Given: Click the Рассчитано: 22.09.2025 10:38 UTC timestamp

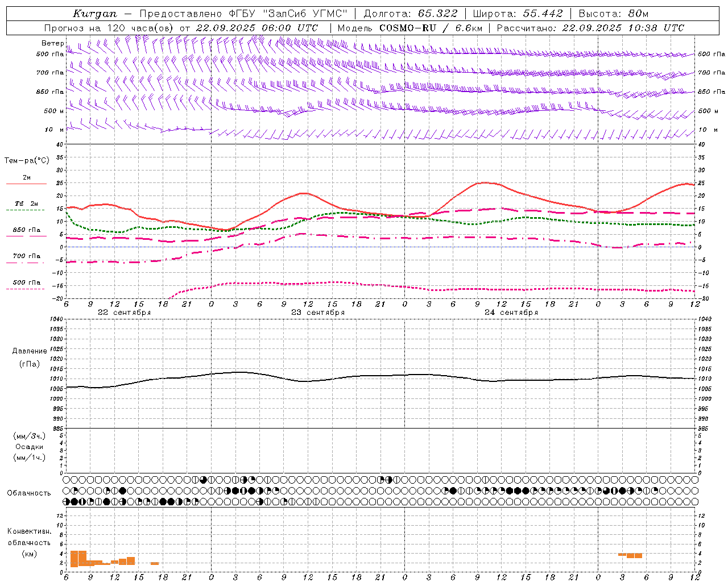Looking at the screenshot, I should click(x=590, y=28).
